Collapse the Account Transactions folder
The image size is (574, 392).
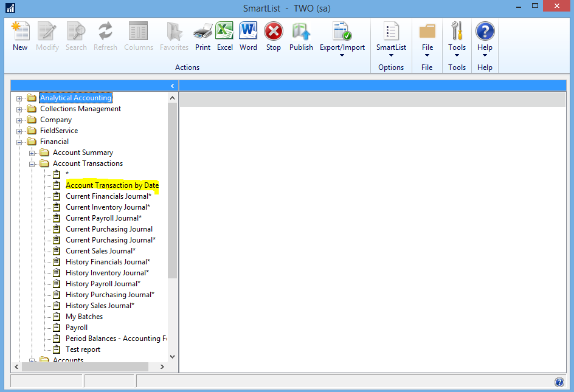(x=32, y=164)
